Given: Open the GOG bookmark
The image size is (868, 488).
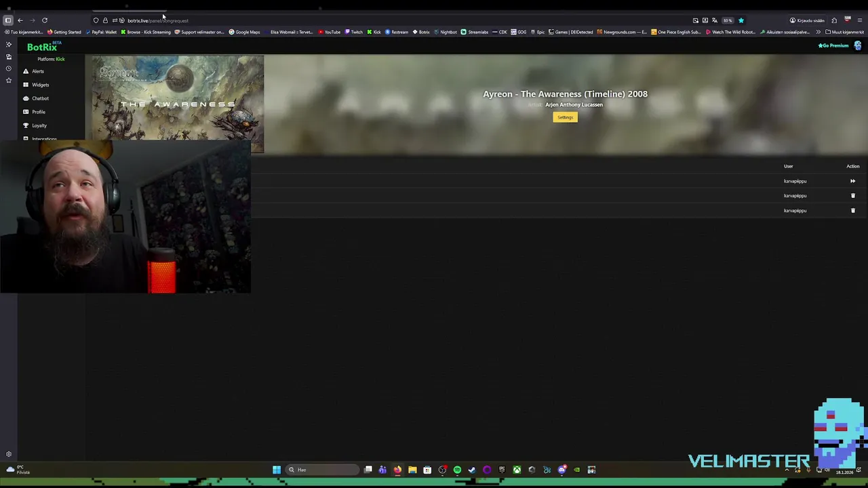Looking at the screenshot, I should point(519,32).
